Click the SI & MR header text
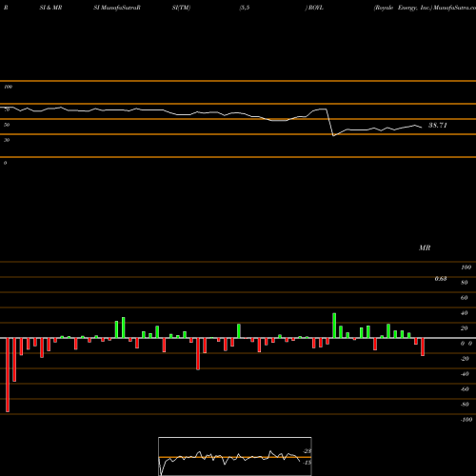The image size is (476, 476). pyautogui.click(x=50, y=8)
